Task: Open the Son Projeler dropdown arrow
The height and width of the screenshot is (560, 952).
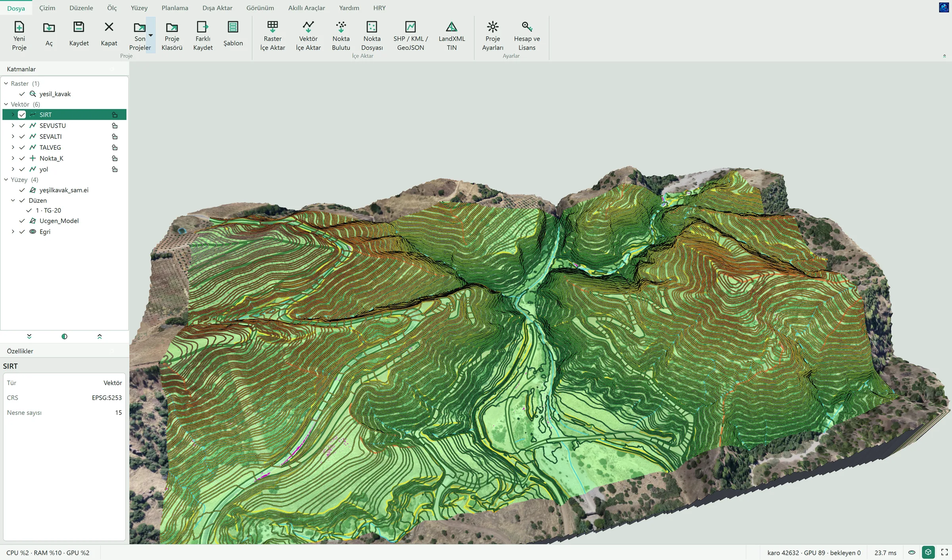Action: (x=151, y=35)
